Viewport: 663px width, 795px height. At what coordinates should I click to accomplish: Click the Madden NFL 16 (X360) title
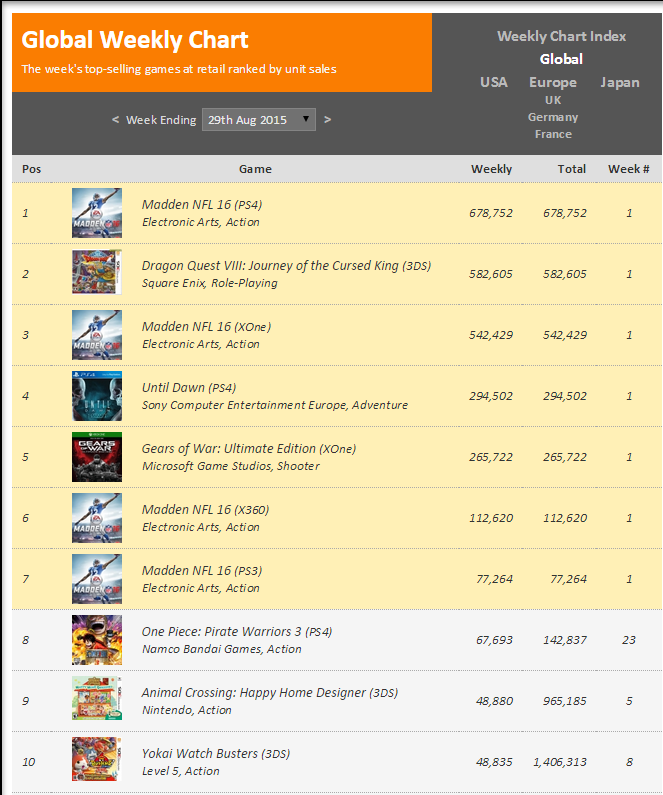(205, 510)
